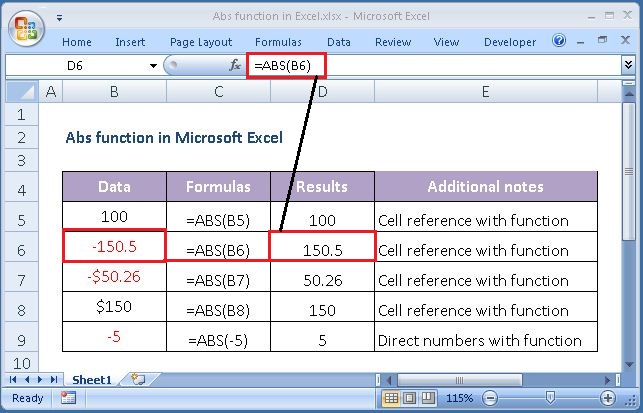Select the "Abs function in Microsoft Excel" title
Image resolution: width=643 pixels, height=413 pixels.
pyautogui.click(x=174, y=137)
